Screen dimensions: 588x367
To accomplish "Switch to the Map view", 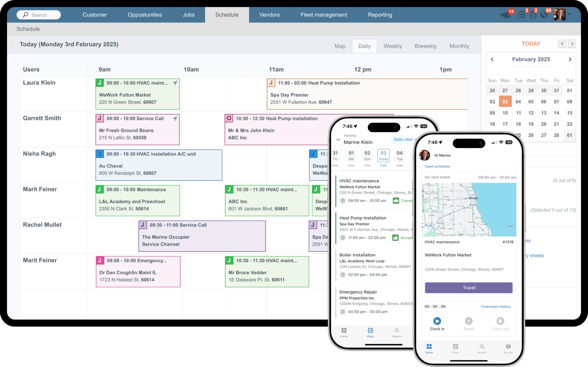I will tap(340, 46).
